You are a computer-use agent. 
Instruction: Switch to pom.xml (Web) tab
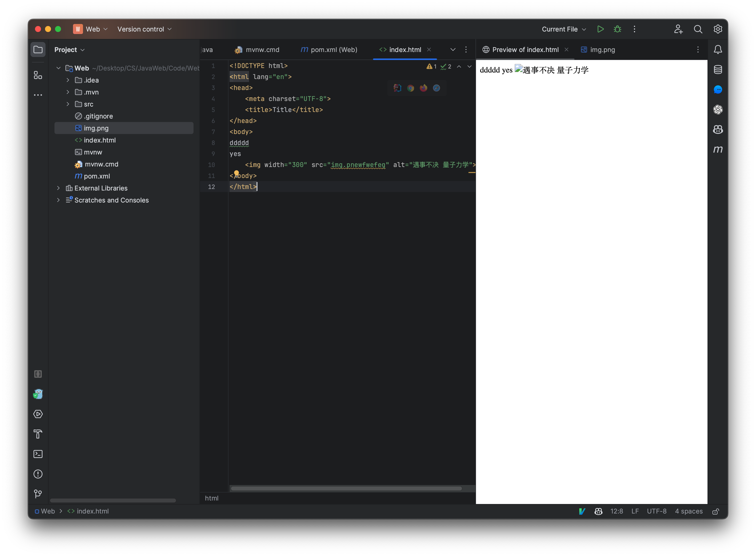pos(329,50)
